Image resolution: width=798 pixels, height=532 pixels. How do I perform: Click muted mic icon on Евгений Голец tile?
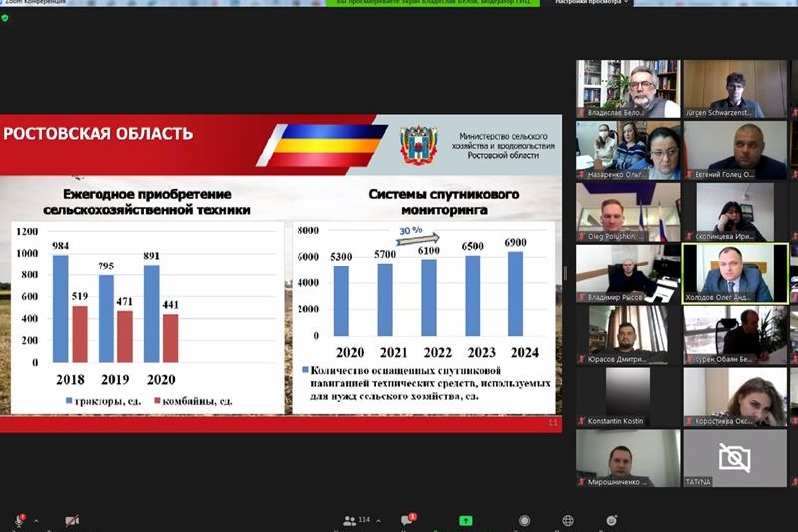(689, 174)
